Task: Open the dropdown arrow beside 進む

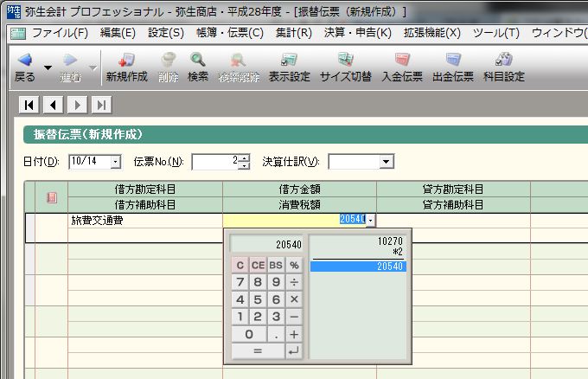Action: tap(93, 67)
